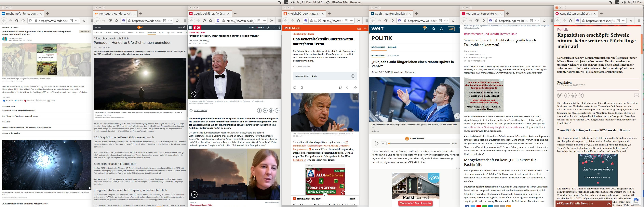This screenshot has width=644, height=207.
Task: Go to home in the MDR window
Action: [x=23, y=21]
